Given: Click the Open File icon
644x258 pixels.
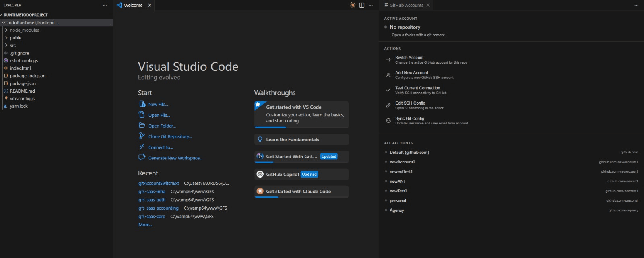Looking at the screenshot, I should 142,114.
